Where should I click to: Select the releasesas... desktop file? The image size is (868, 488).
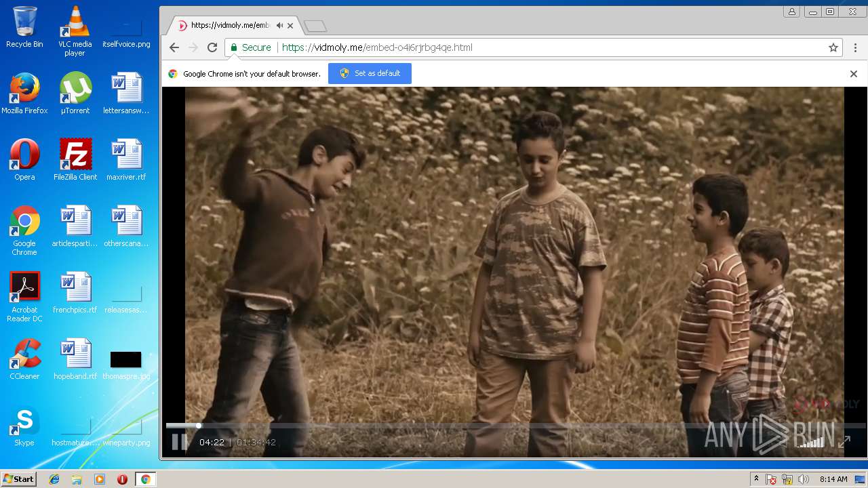point(126,298)
